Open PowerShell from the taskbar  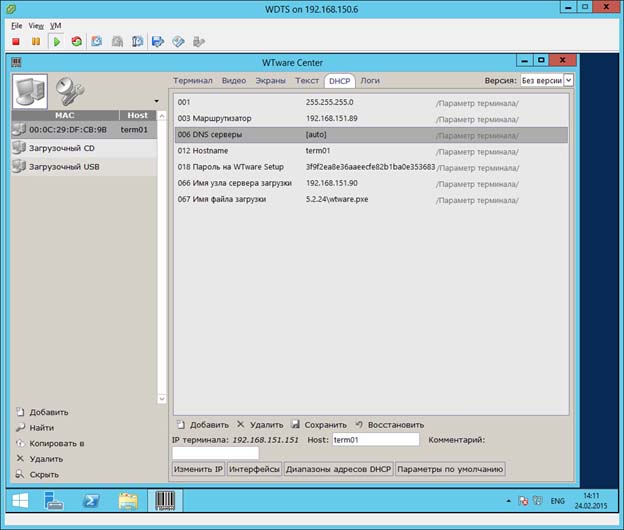click(x=89, y=501)
